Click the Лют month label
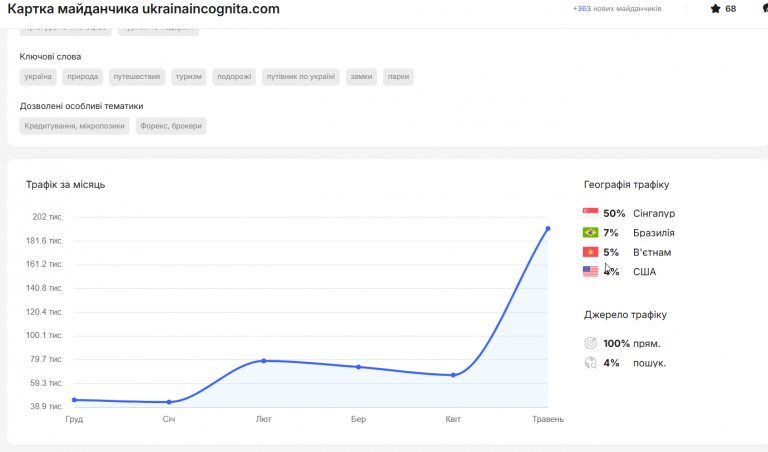768x452 pixels. tap(264, 419)
